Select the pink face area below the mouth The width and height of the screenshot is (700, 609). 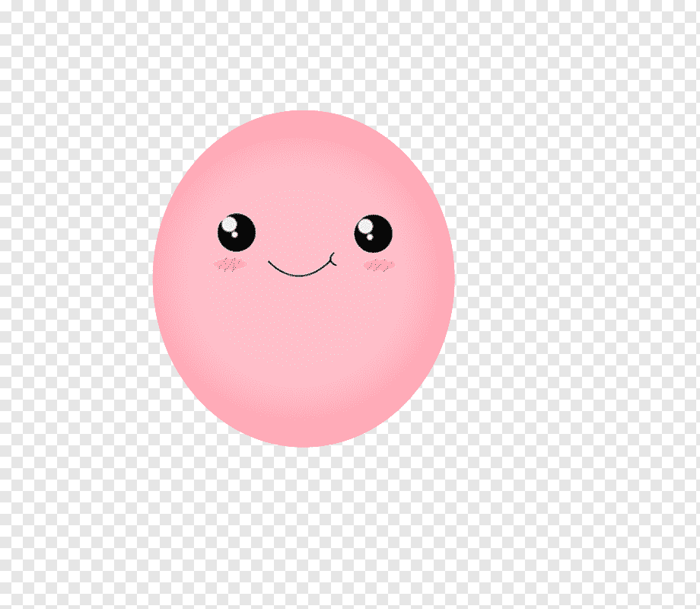(x=303, y=343)
